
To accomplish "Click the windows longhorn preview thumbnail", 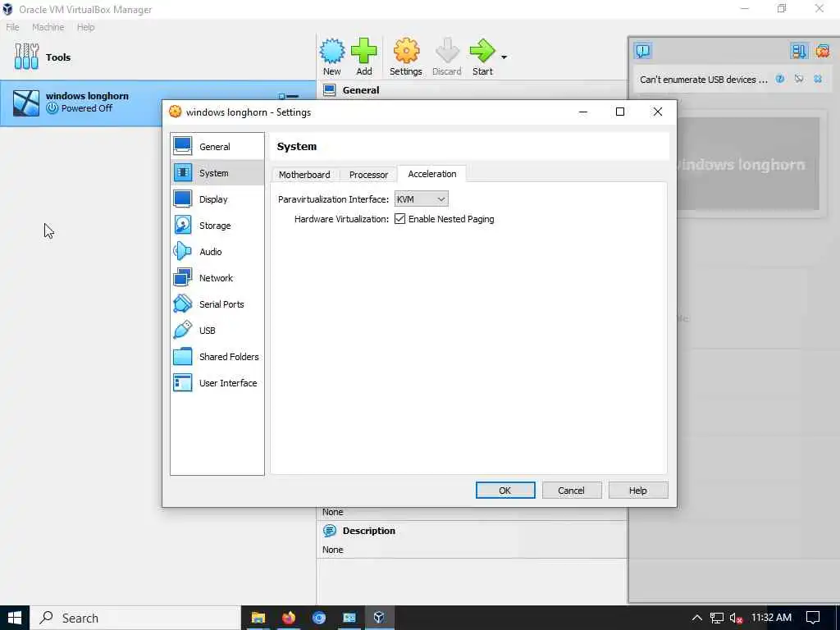I will [748, 164].
